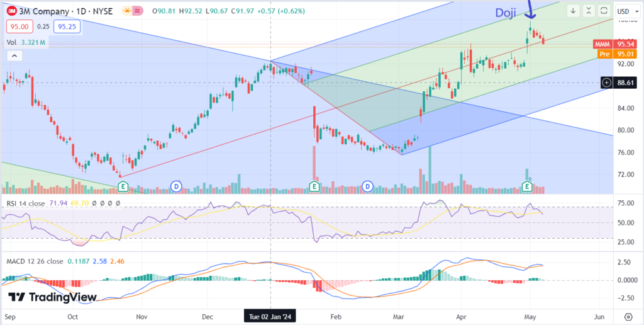Click the down-arrow button at chart top right

coord(574,10)
